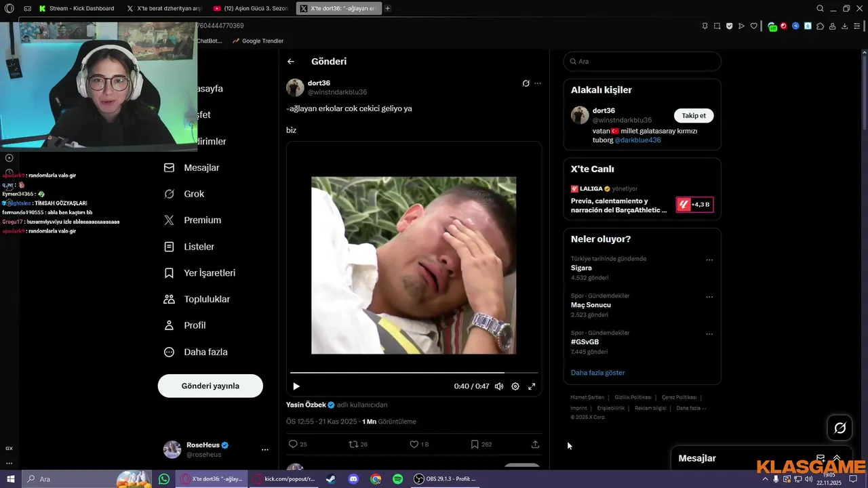Open the browser downloads icon
This screenshot has width=868, height=488.
[x=844, y=26]
